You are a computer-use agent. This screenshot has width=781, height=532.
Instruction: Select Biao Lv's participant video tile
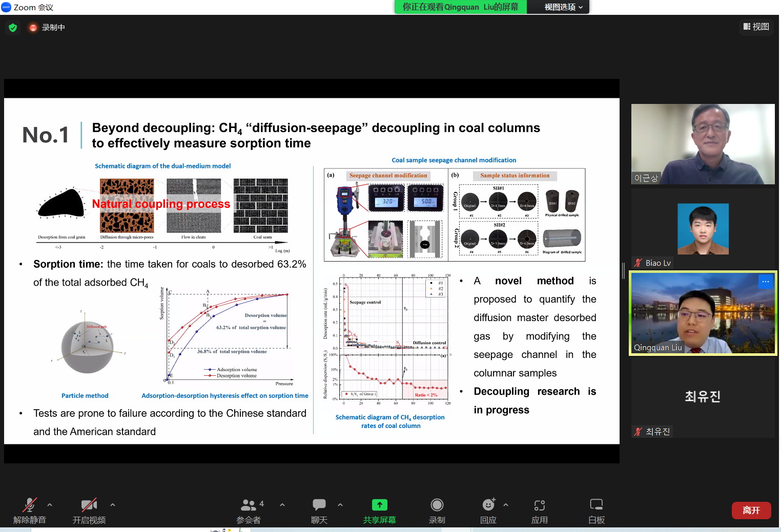(x=703, y=229)
